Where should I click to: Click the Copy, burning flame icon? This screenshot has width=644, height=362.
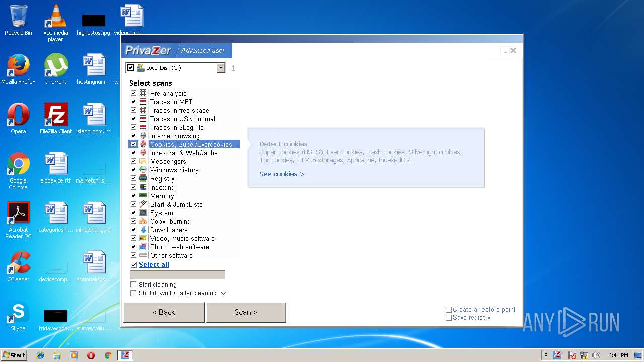(143, 221)
